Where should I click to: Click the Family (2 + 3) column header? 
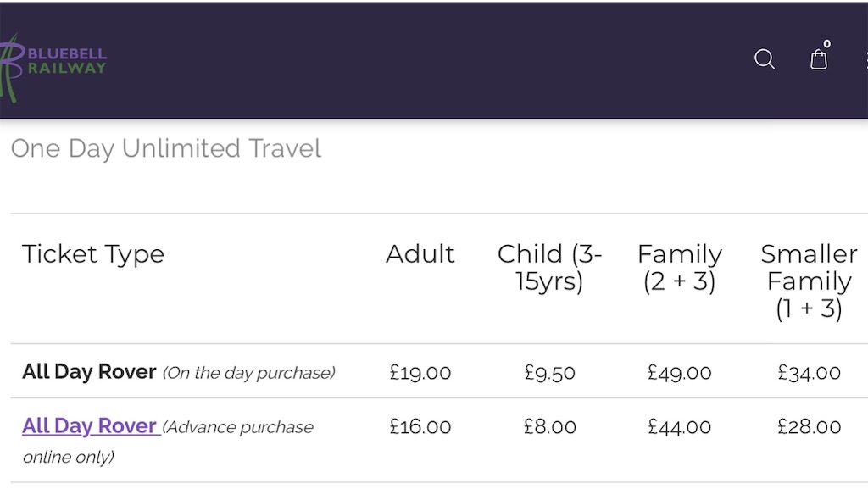(680, 268)
